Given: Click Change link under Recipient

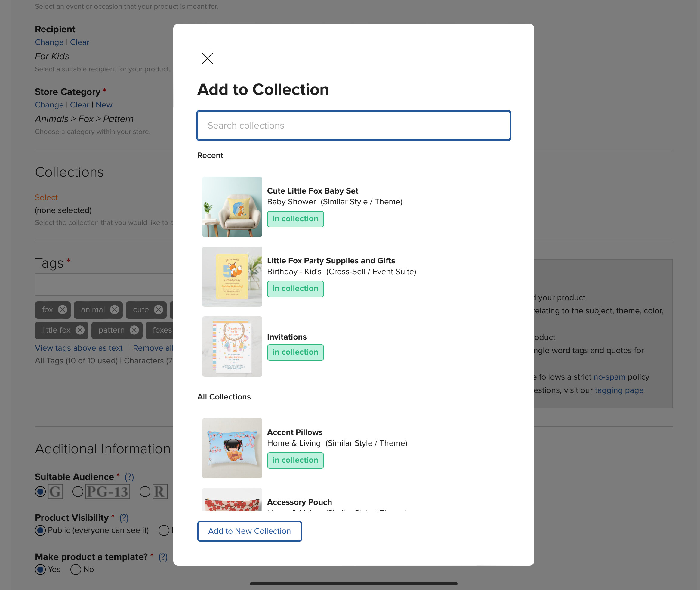Looking at the screenshot, I should pyautogui.click(x=49, y=42).
